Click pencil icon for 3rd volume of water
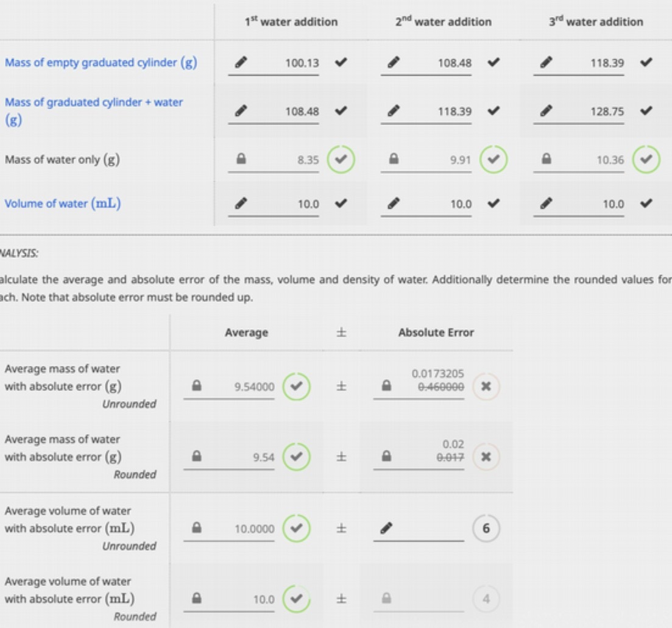 546,203
